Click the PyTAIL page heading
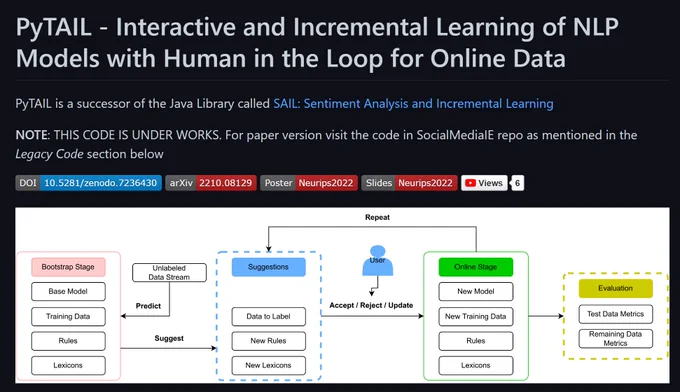Screen dimensions: 680x392 317,42
